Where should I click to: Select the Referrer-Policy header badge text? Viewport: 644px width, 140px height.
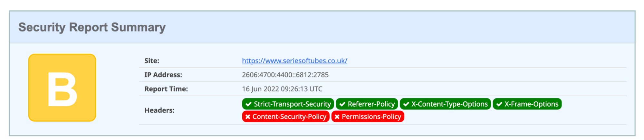[371, 104]
